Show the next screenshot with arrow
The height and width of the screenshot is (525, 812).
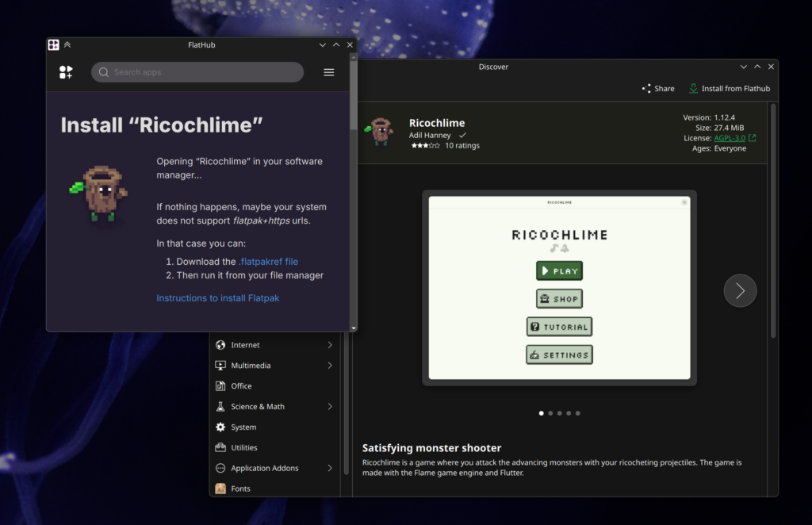[x=740, y=291]
